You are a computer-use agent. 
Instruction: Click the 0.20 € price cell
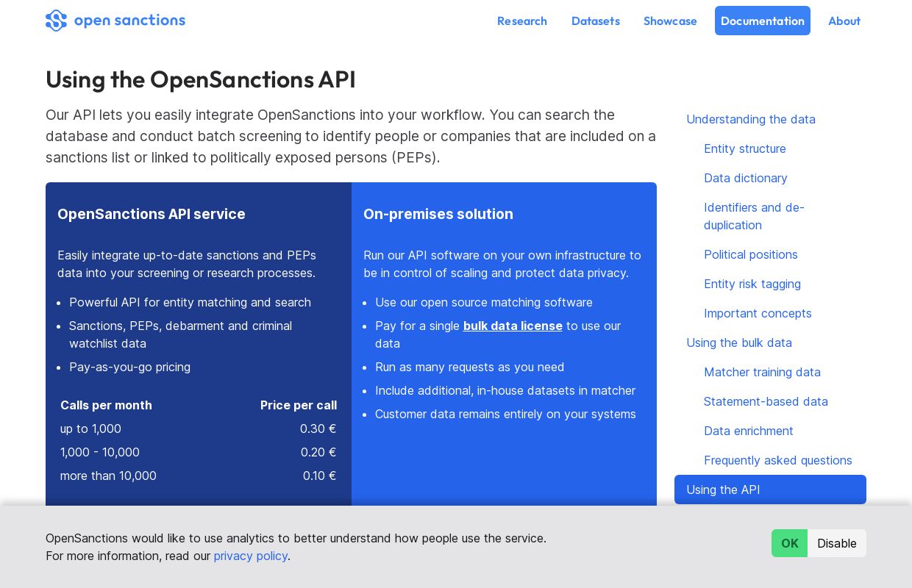click(x=318, y=452)
